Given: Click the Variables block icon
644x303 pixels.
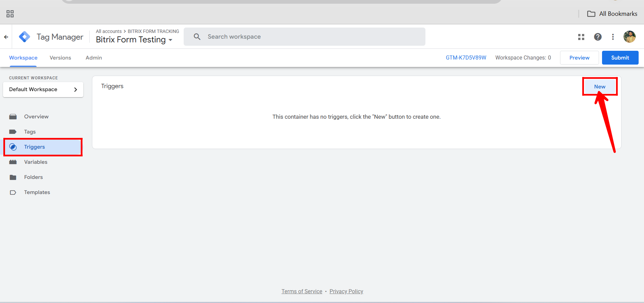Looking at the screenshot, I should click(x=13, y=162).
